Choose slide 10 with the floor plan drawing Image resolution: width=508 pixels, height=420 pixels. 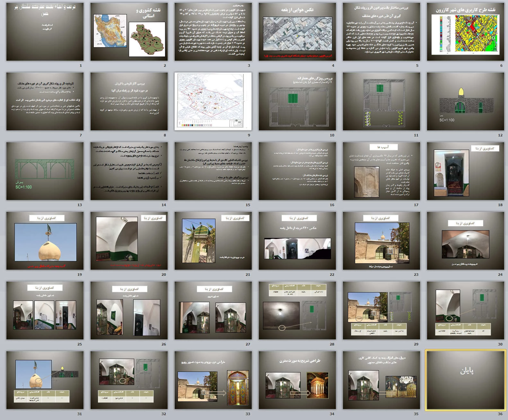(297, 101)
